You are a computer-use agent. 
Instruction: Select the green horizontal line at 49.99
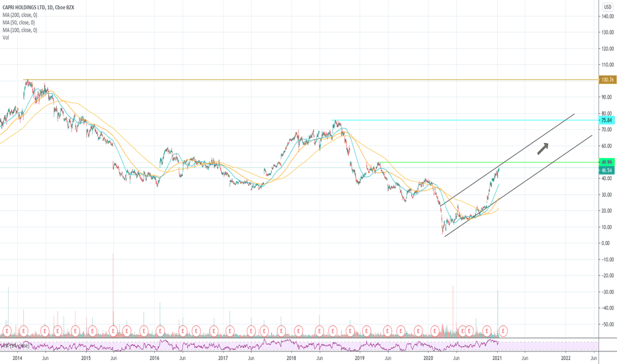coord(488,162)
